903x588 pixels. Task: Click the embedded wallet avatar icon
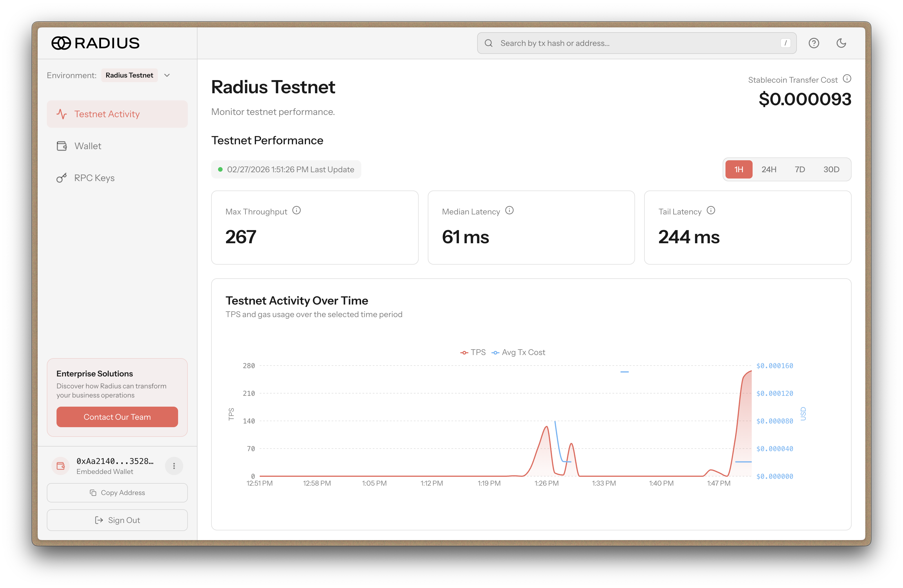61,466
